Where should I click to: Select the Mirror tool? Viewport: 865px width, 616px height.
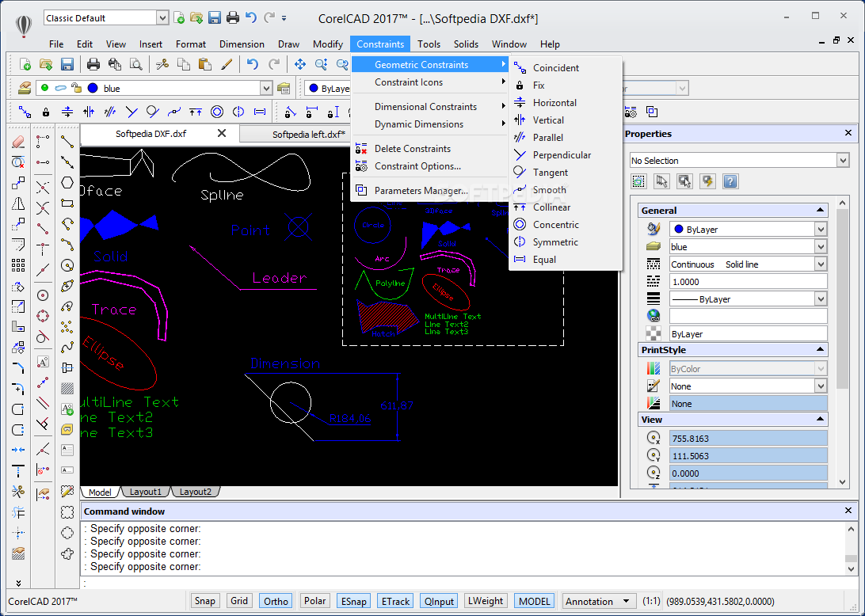[18, 203]
